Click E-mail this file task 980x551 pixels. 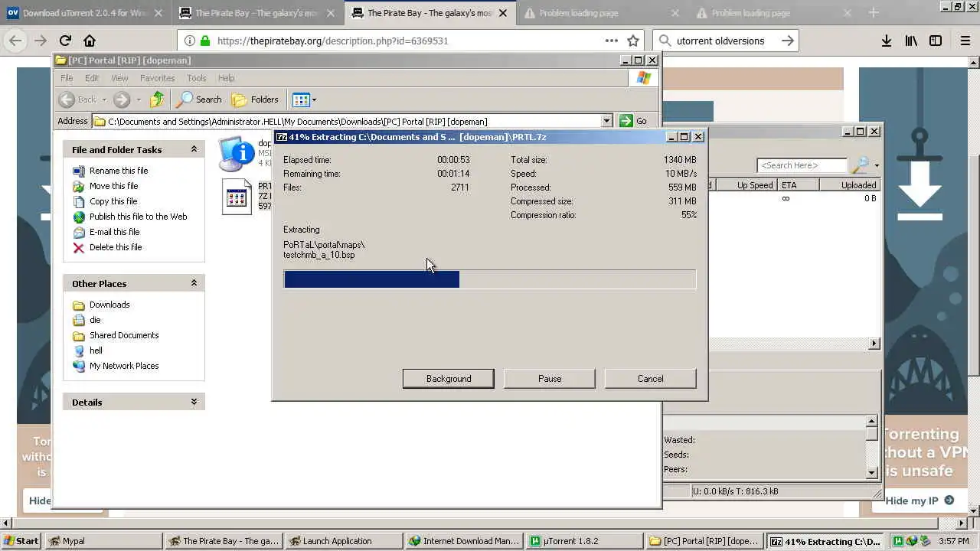(x=114, y=232)
